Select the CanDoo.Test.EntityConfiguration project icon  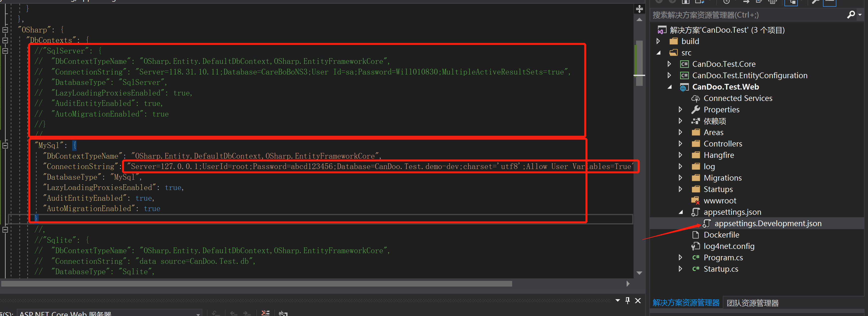point(684,75)
